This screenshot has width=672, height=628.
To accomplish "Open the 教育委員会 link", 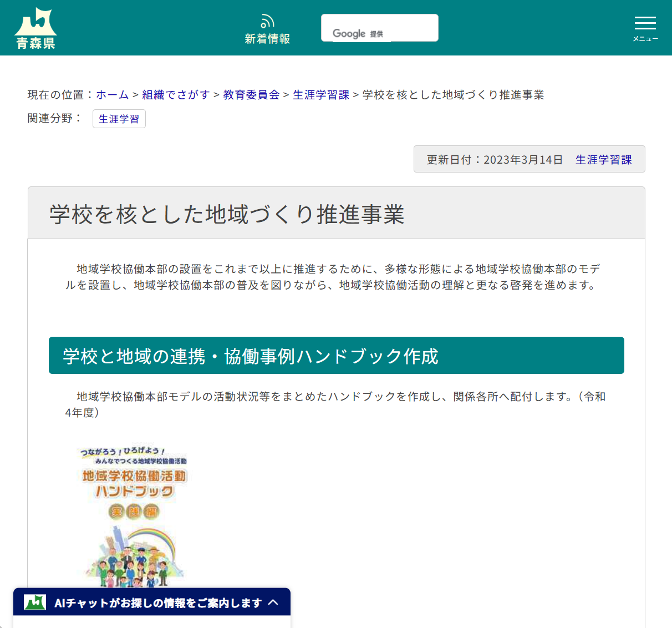I will [x=251, y=95].
